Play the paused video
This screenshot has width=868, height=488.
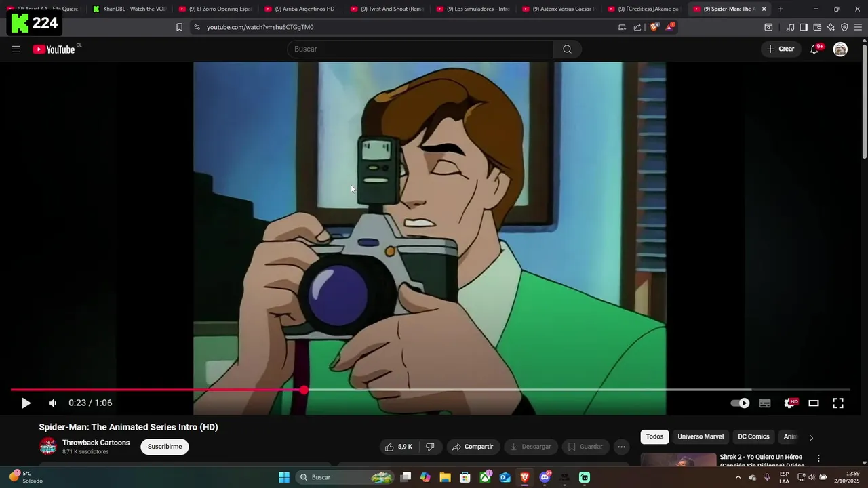[x=26, y=403]
